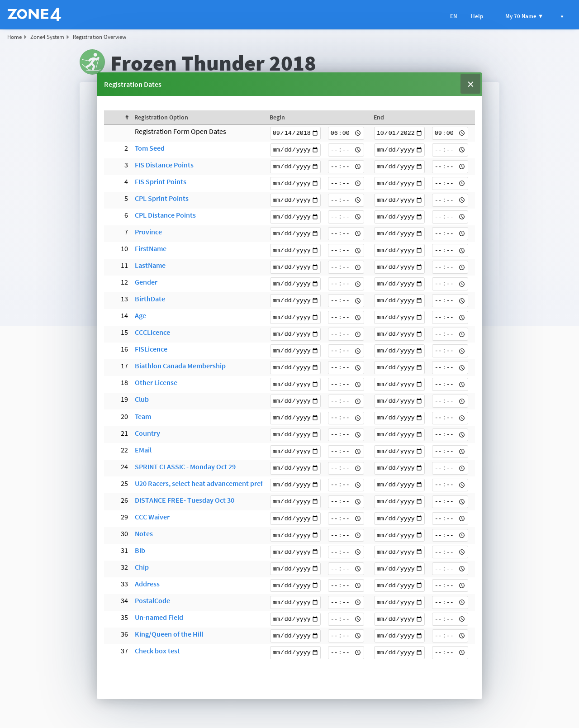Open the Help menu
This screenshot has width=579, height=728.
(477, 16)
